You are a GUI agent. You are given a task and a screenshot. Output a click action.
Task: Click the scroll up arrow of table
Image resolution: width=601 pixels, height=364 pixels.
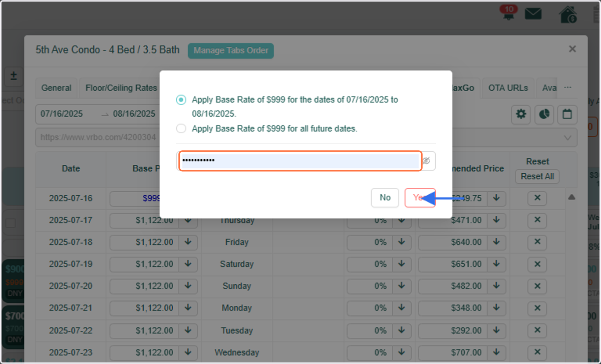click(571, 197)
